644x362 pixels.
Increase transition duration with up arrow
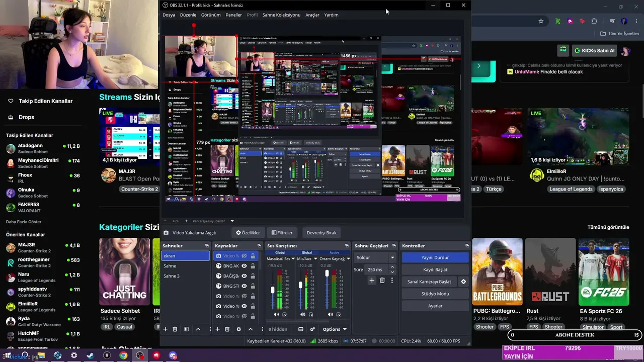[x=393, y=268]
